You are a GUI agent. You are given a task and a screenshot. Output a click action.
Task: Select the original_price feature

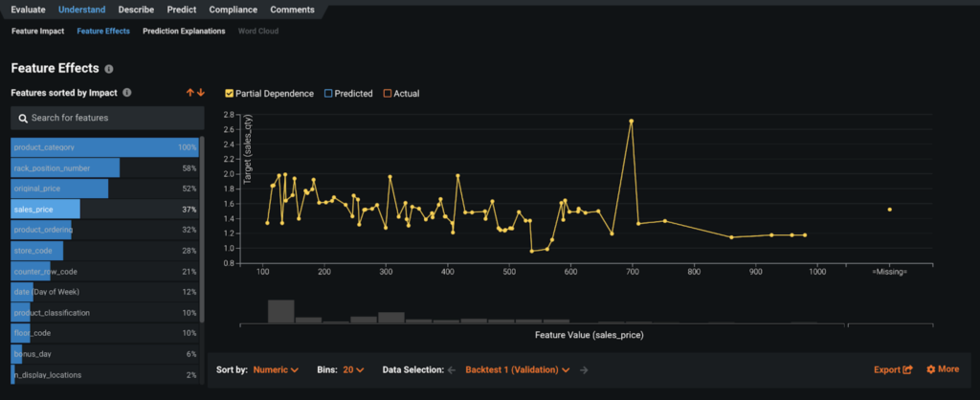click(104, 189)
